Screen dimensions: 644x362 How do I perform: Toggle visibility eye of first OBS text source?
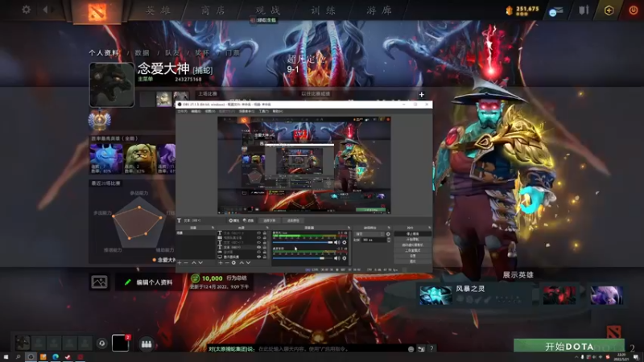point(258,233)
